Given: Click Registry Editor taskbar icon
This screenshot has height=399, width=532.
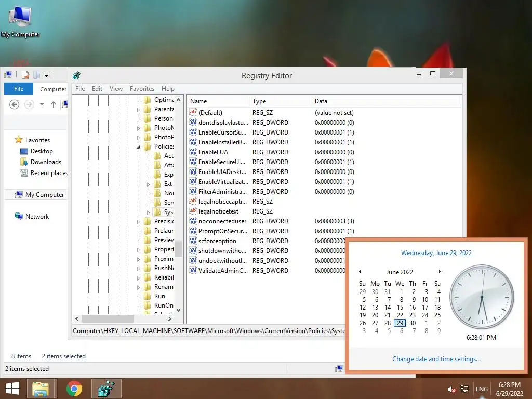Looking at the screenshot, I should pos(106,389).
